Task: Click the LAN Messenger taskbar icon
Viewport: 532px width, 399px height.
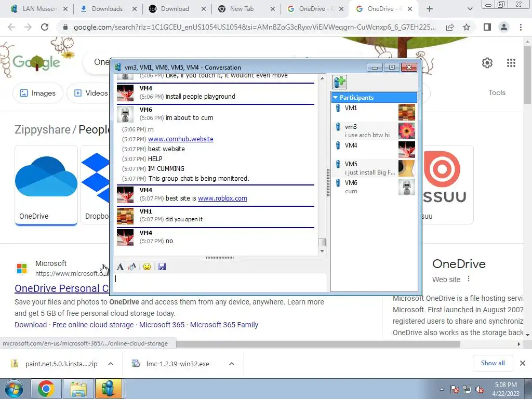Action: (108, 389)
